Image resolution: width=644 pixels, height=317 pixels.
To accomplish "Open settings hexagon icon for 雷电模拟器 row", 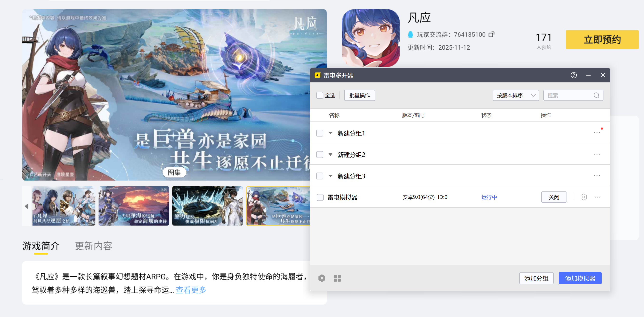I will (x=583, y=197).
